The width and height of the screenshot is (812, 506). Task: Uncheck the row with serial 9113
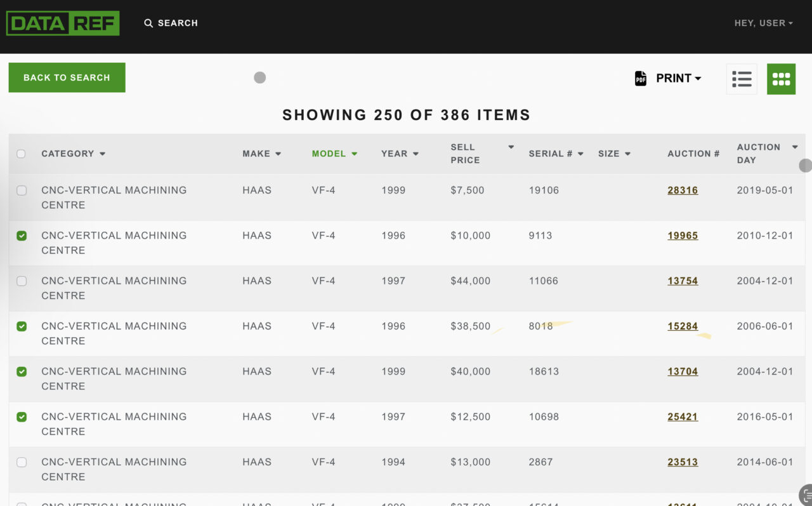coord(22,236)
